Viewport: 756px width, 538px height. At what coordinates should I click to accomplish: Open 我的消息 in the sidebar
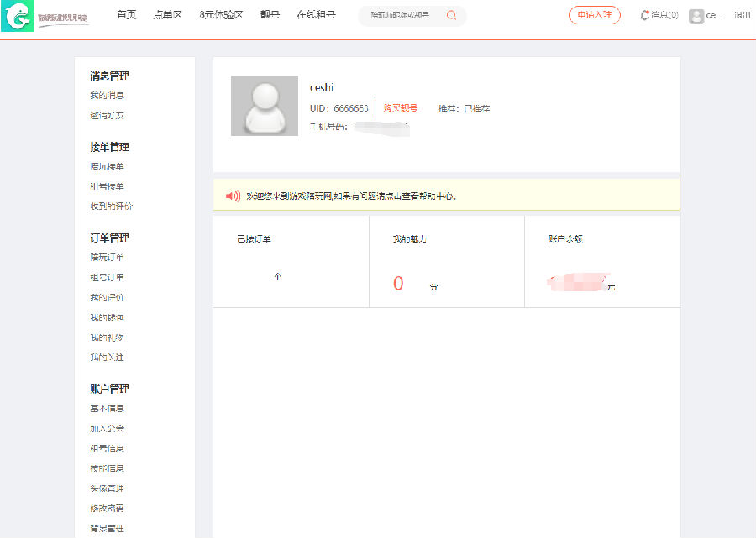[x=108, y=96]
